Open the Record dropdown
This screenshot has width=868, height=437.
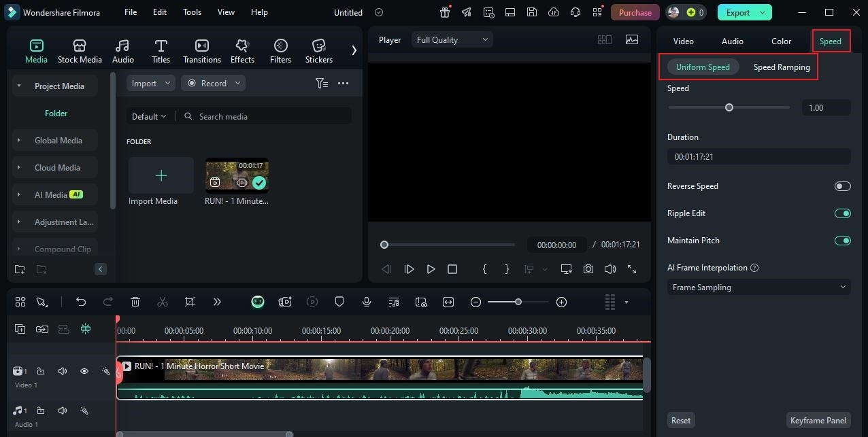click(214, 83)
